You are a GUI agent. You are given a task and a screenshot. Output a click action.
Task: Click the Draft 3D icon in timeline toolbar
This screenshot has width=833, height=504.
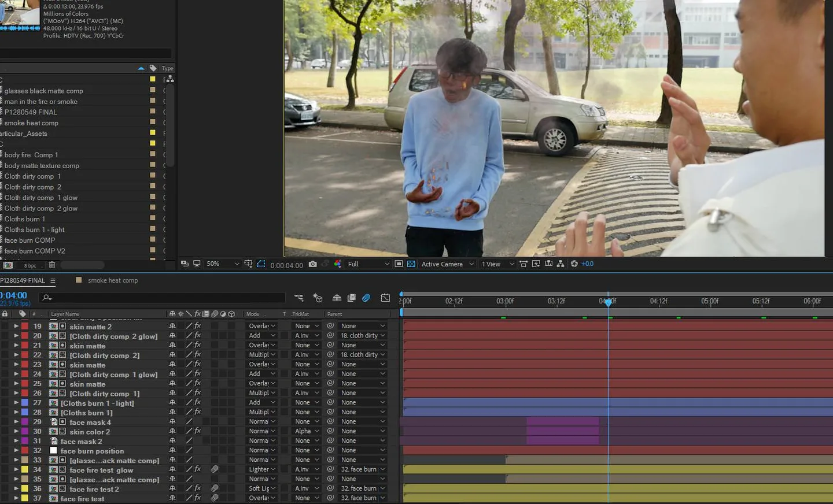tap(318, 298)
